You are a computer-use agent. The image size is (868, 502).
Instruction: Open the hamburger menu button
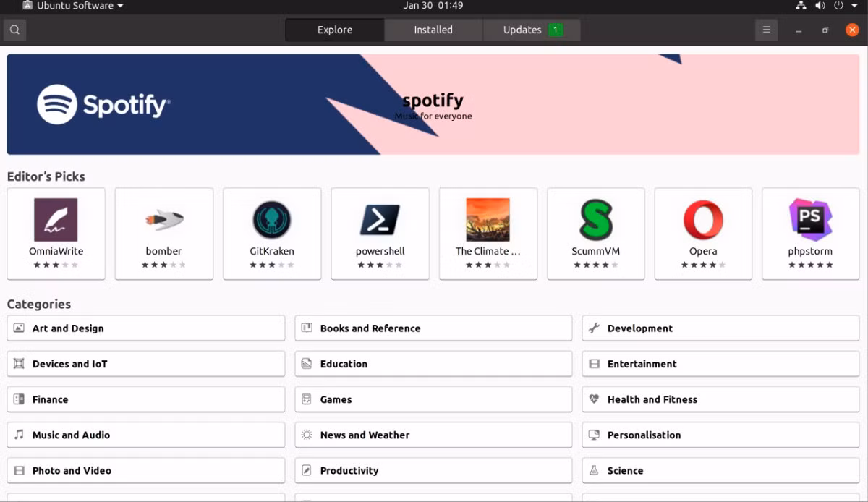[x=766, y=30]
